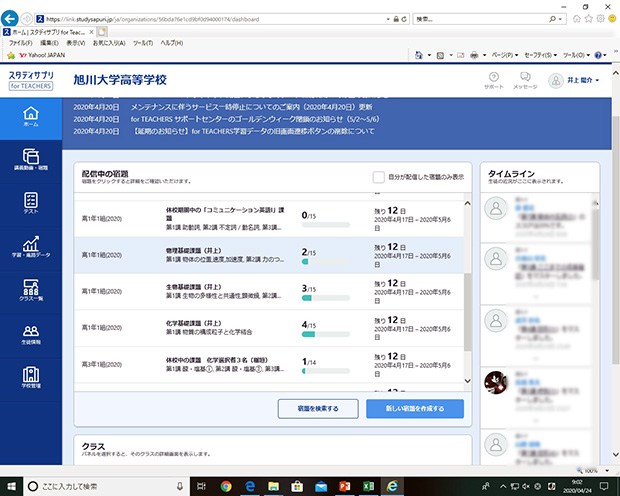Click the browser search (検索) input field
The image size is (620, 496).
coord(480,19)
